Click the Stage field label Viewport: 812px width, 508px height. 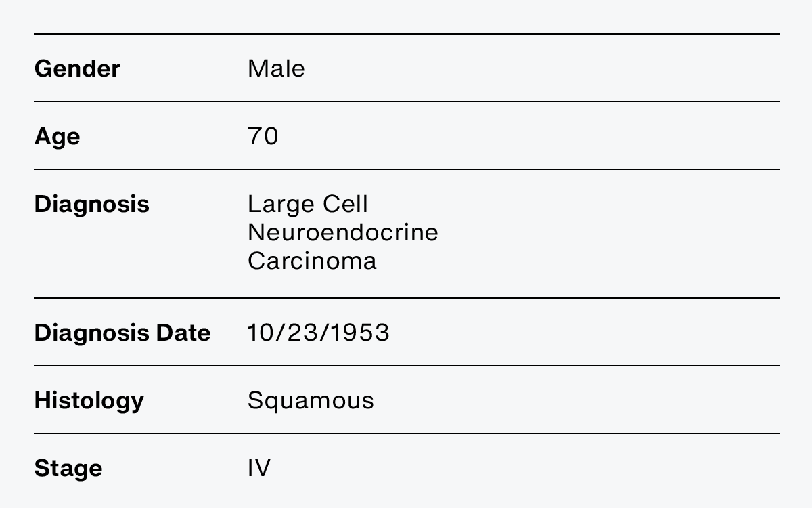tap(68, 469)
